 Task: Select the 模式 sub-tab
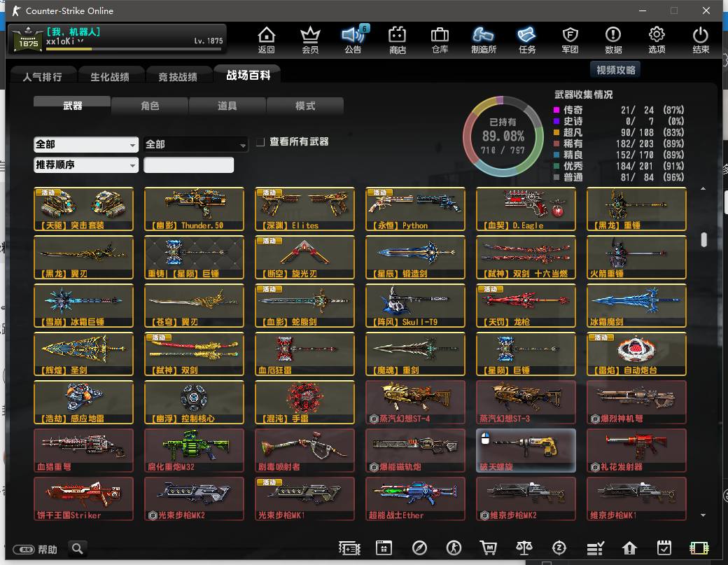pos(305,106)
